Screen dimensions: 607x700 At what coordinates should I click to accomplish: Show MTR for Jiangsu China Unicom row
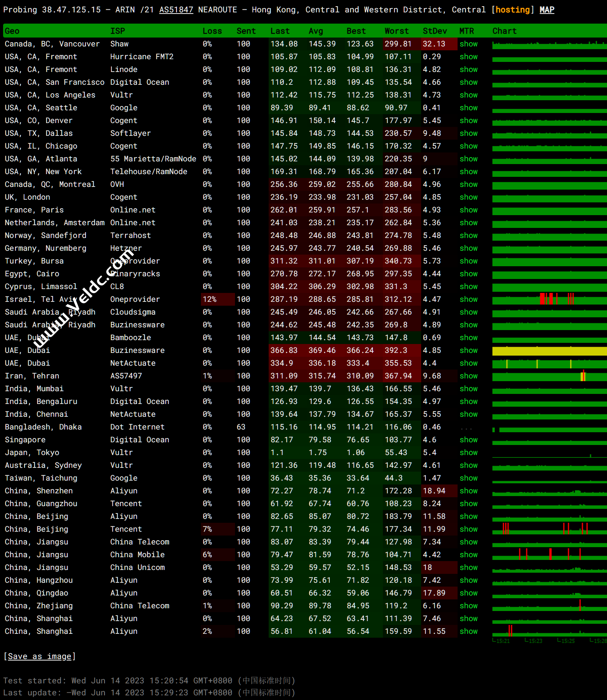[468, 568]
